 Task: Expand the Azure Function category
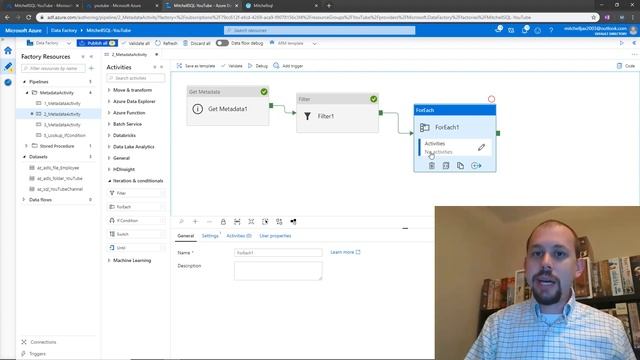129,113
